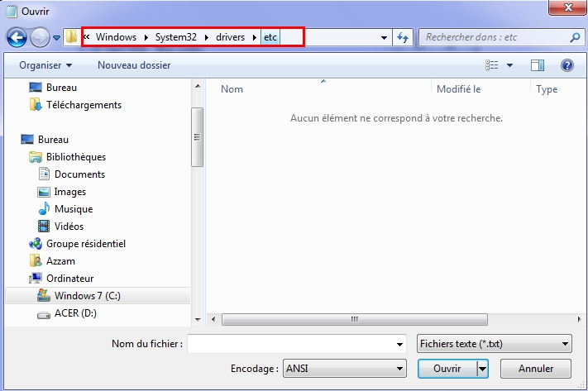Image resolution: width=588 pixels, height=391 pixels.
Task: Select System32 in the address path
Action: point(176,37)
